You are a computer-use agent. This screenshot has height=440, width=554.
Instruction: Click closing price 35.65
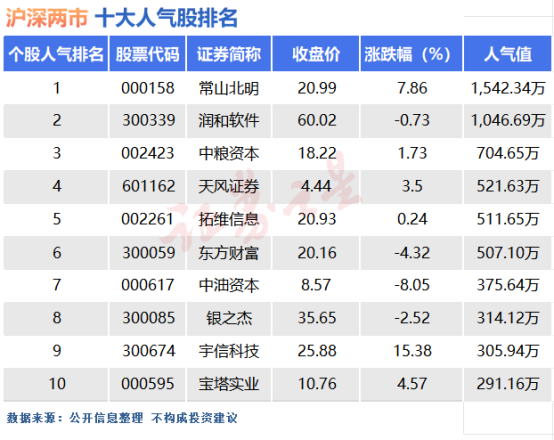(x=317, y=318)
